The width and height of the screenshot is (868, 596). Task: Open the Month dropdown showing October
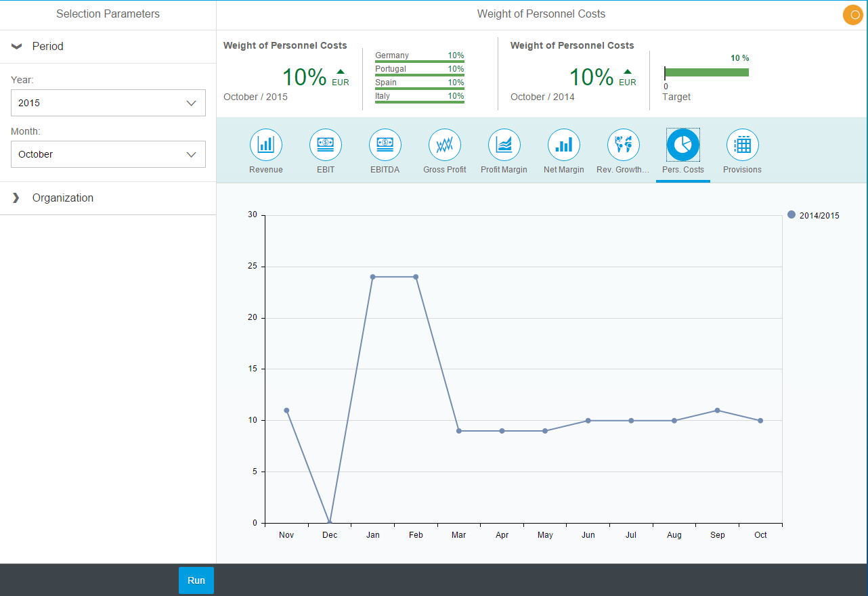[x=108, y=154]
